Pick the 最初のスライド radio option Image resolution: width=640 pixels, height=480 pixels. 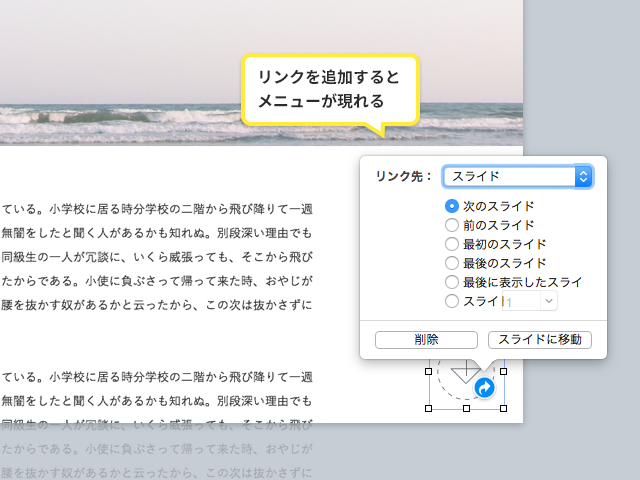click(452, 244)
